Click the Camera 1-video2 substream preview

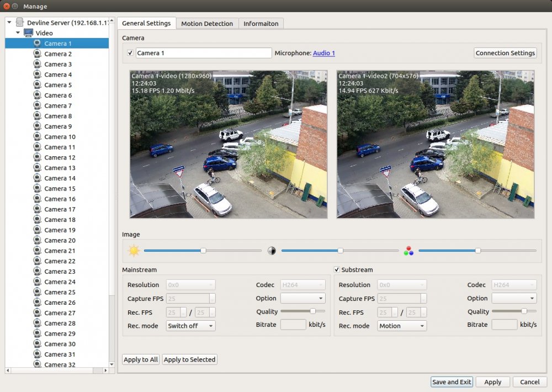tap(436, 145)
